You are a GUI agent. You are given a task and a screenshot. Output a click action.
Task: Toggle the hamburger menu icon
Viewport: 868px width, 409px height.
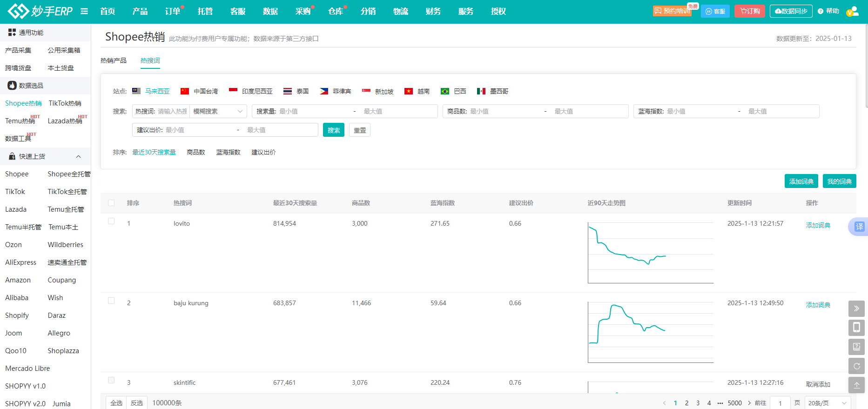[84, 11]
